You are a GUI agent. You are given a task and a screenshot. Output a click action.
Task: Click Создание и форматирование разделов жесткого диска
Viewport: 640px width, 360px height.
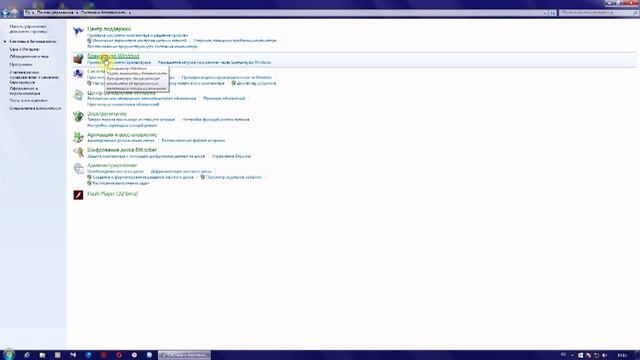click(x=143, y=177)
